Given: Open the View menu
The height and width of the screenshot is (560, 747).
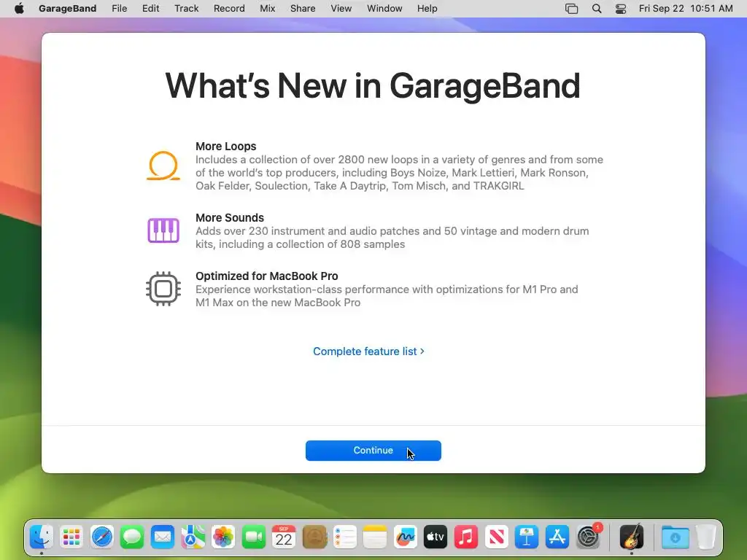Looking at the screenshot, I should point(341,9).
